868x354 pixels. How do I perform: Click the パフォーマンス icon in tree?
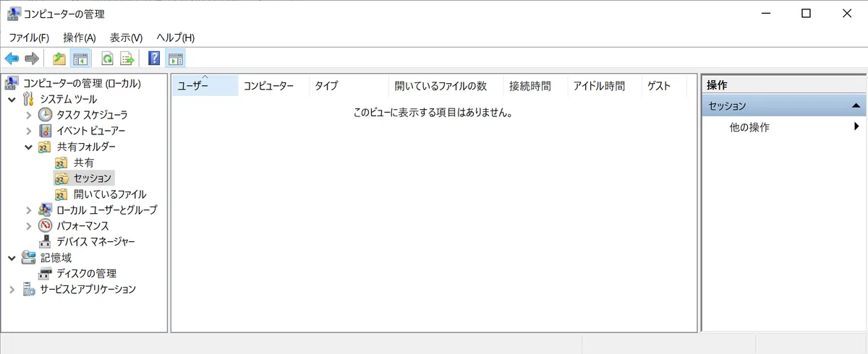45,226
